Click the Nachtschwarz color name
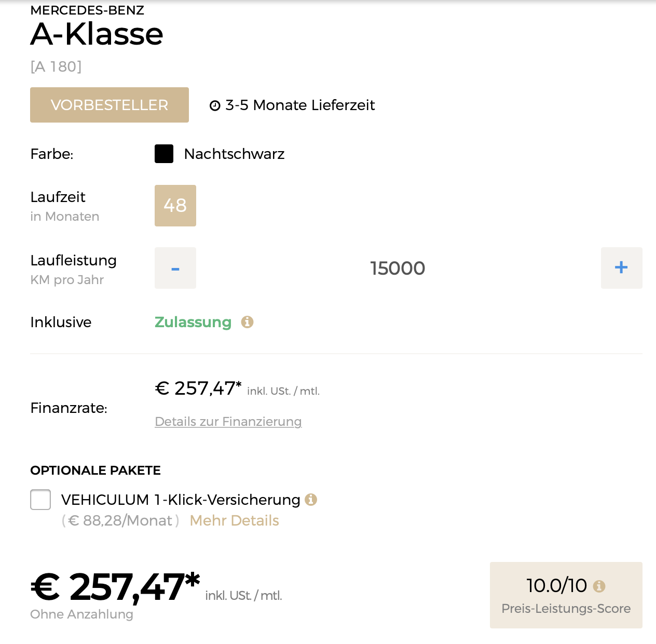The width and height of the screenshot is (656, 644). [234, 154]
